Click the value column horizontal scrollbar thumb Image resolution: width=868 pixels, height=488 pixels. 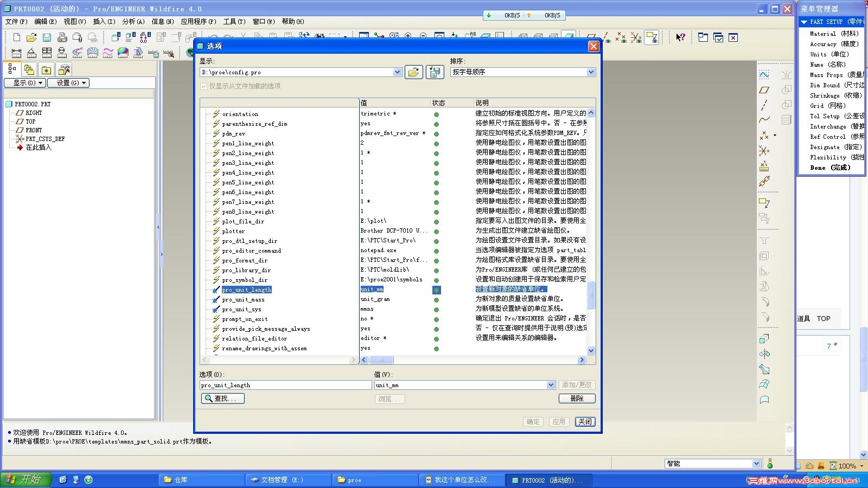(x=381, y=359)
